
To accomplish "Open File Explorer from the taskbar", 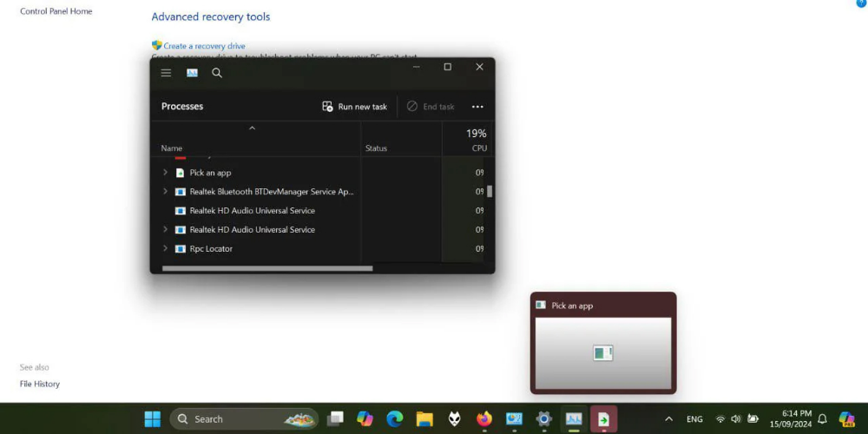I will [424, 419].
